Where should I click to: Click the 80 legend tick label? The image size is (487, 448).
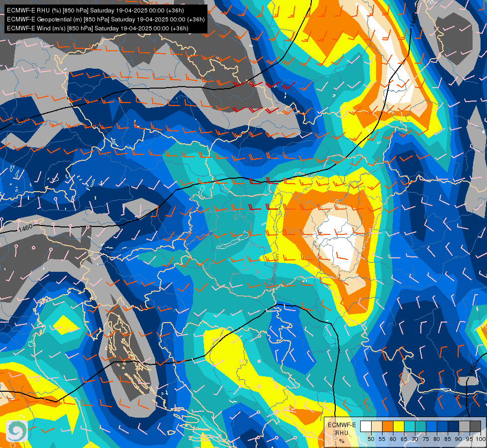(x=437, y=440)
